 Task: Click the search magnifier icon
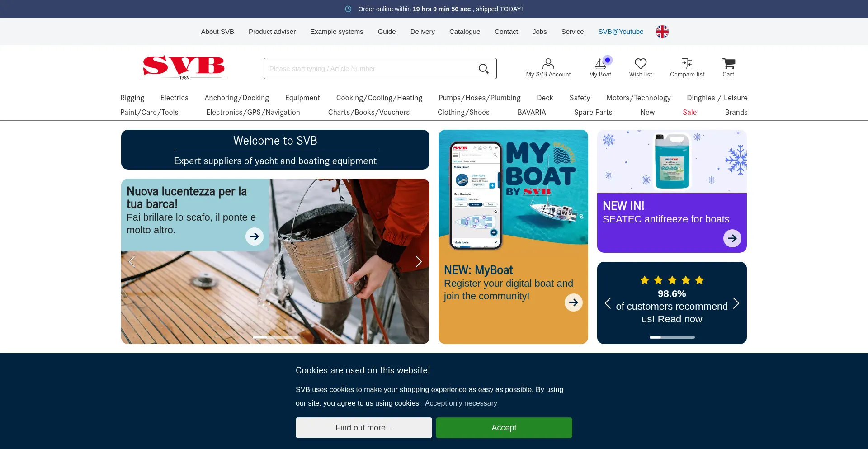[x=483, y=69]
